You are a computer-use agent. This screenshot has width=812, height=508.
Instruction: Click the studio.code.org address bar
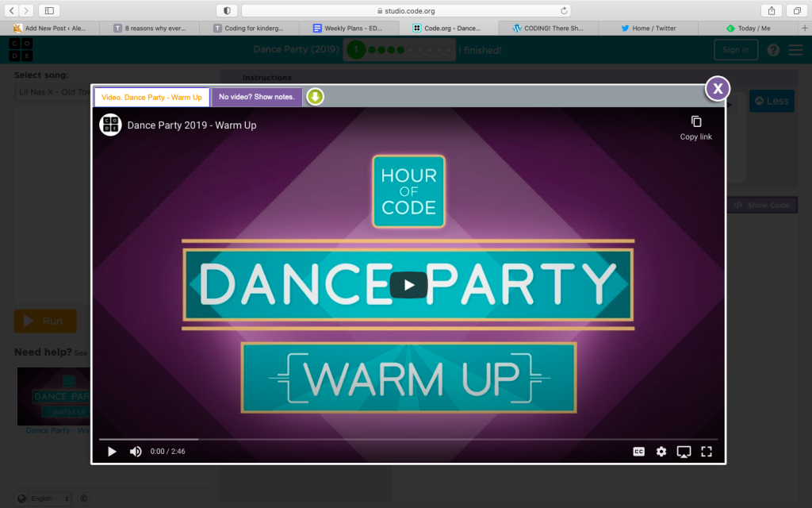[x=407, y=10]
